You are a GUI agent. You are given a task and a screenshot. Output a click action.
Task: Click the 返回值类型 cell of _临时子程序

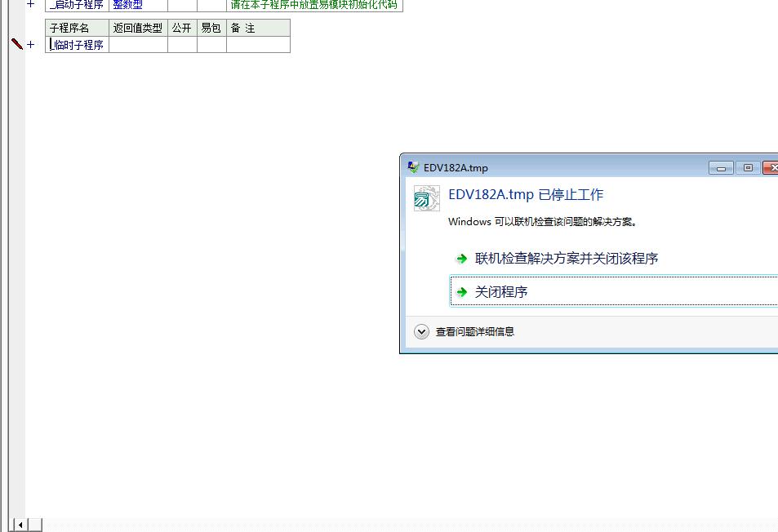(138, 45)
